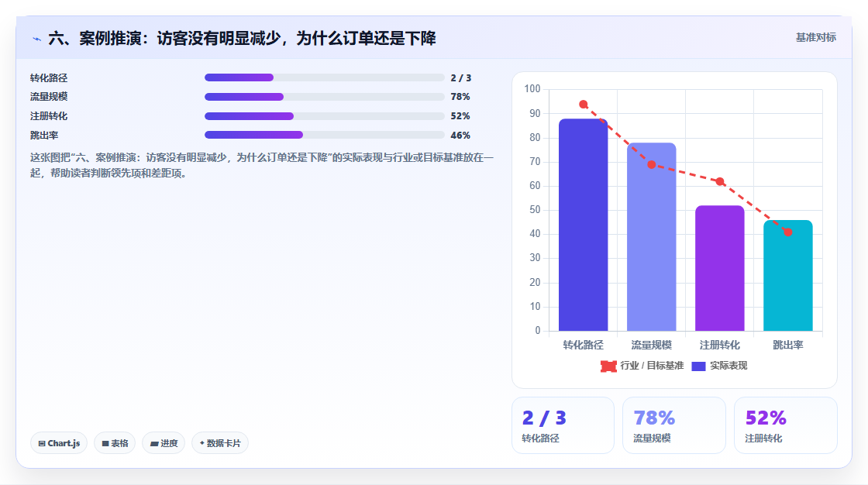Open the 2 / 3 转化路径 data card
The image size is (868, 485).
point(563,425)
